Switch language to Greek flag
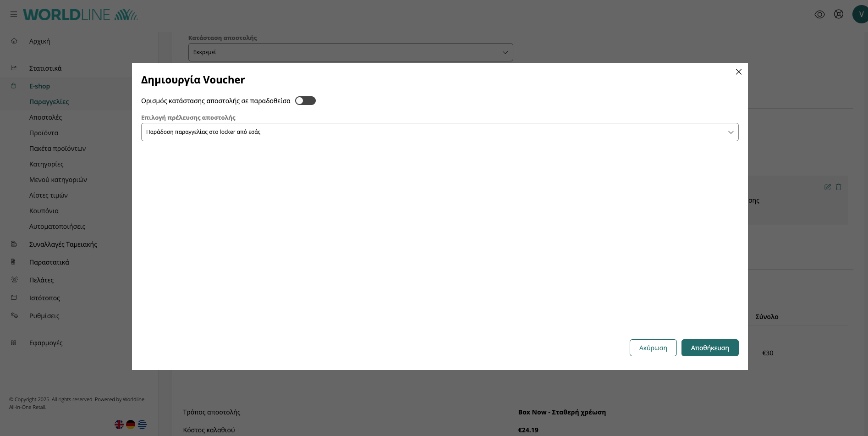 tap(143, 425)
